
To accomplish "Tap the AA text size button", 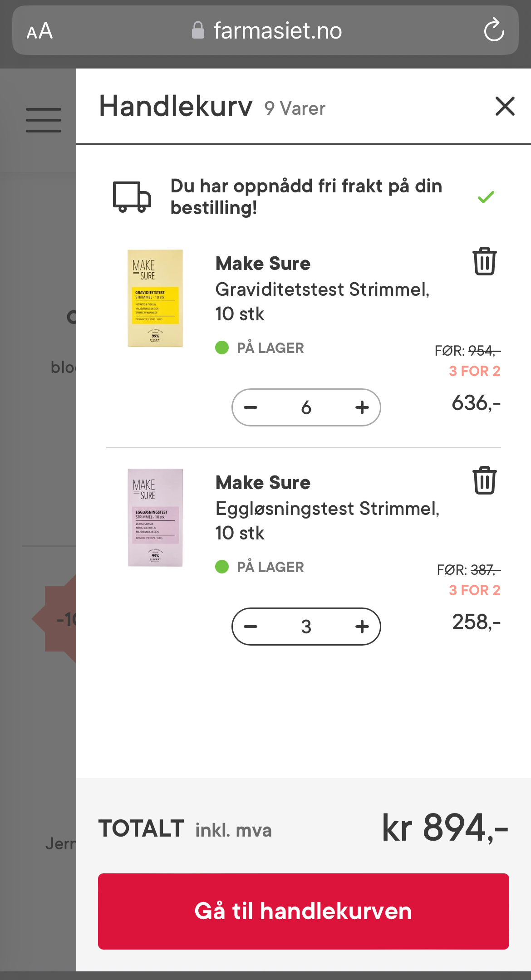I will (x=40, y=31).
